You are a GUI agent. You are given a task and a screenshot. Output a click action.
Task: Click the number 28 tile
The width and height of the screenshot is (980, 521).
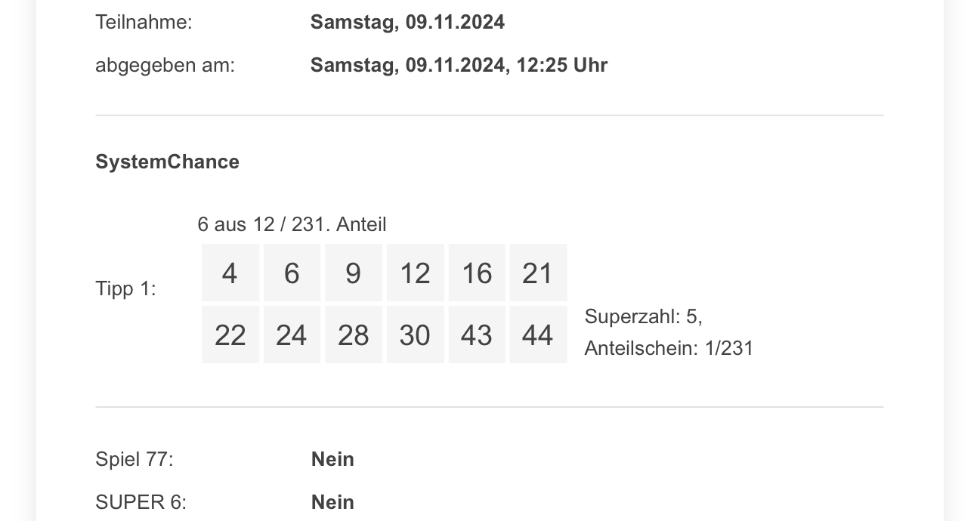(354, 334)
